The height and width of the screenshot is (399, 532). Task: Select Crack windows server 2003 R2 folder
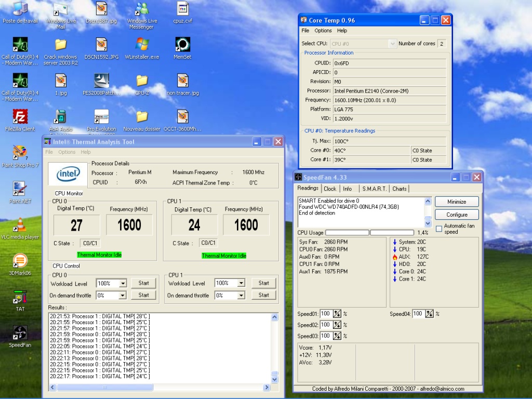click(60, 51)
